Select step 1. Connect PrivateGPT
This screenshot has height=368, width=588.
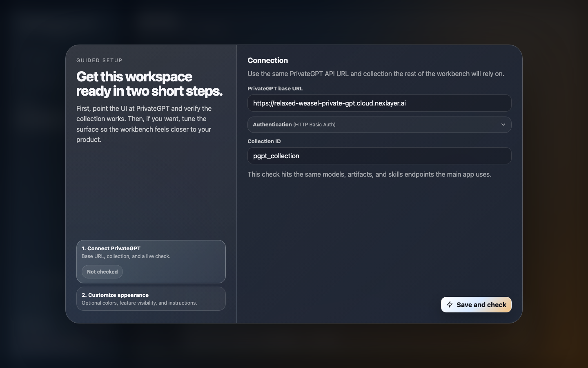click(151, 262)
